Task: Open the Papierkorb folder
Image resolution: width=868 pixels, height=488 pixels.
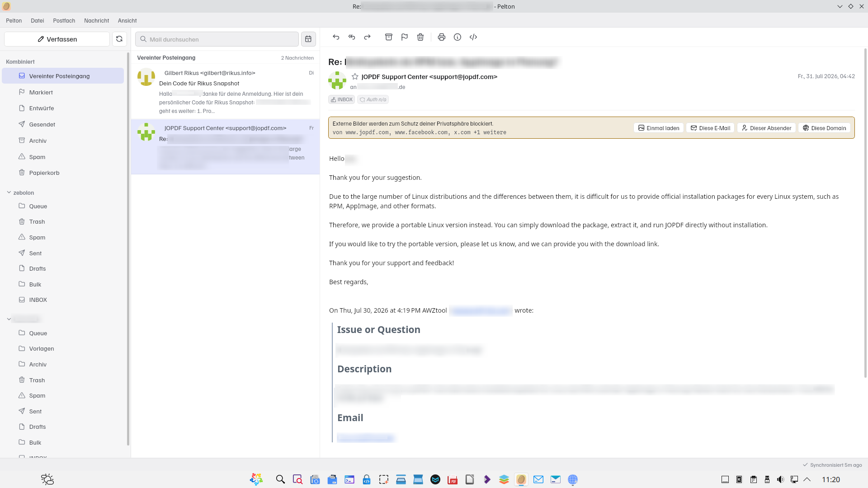Action: 63,173
